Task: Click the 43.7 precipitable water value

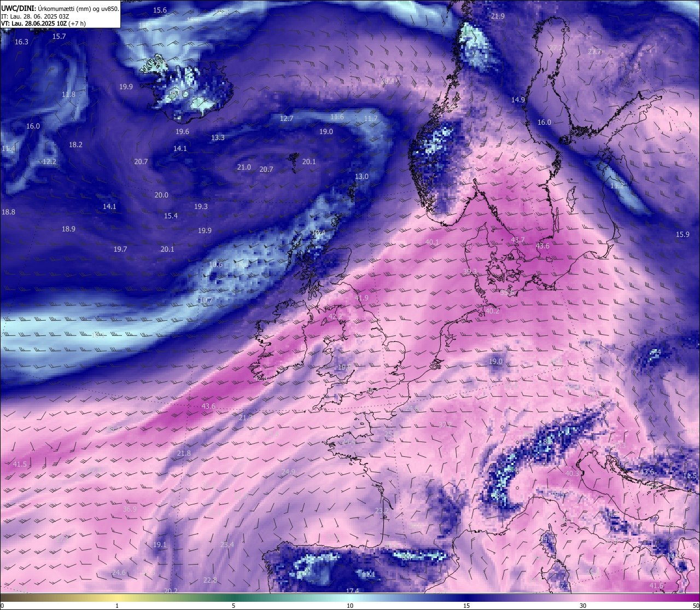Action: pyautogui.click(x=517, y=240)
